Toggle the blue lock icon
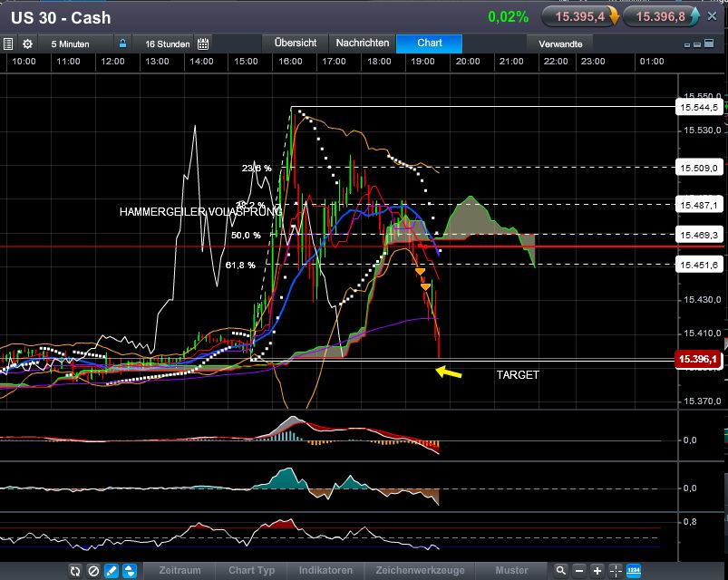 122,43
